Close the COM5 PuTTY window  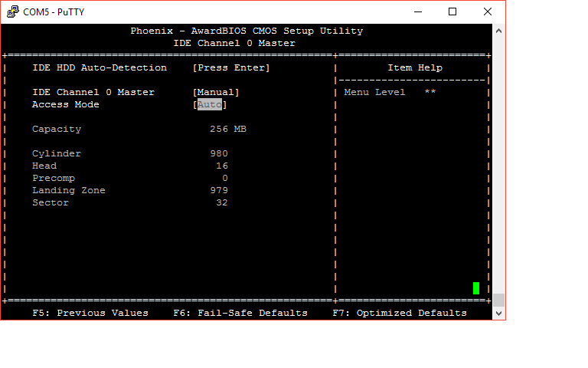488,11
